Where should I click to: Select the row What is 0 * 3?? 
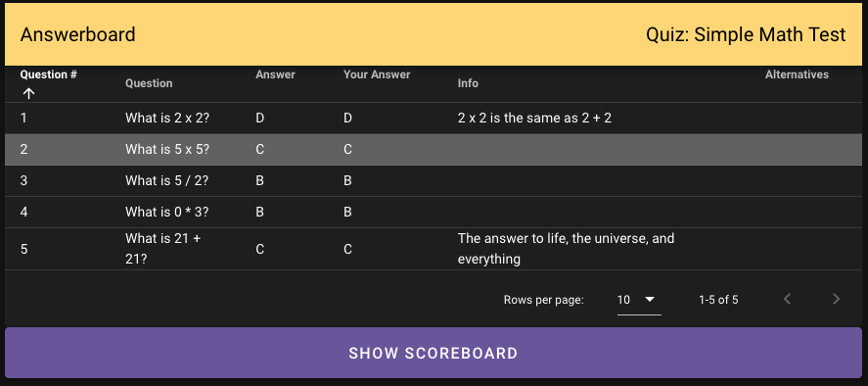coord(434,212)
